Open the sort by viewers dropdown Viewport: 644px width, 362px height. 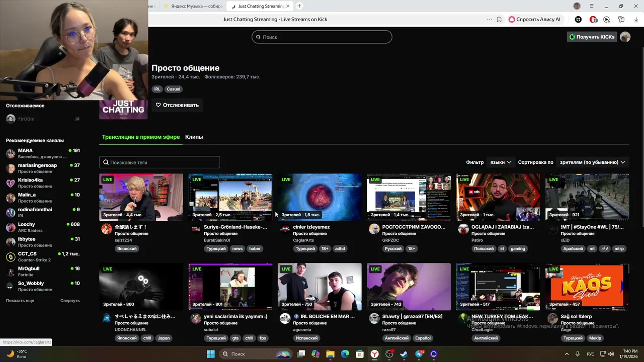pyautogui.click(x=592, y=162)
